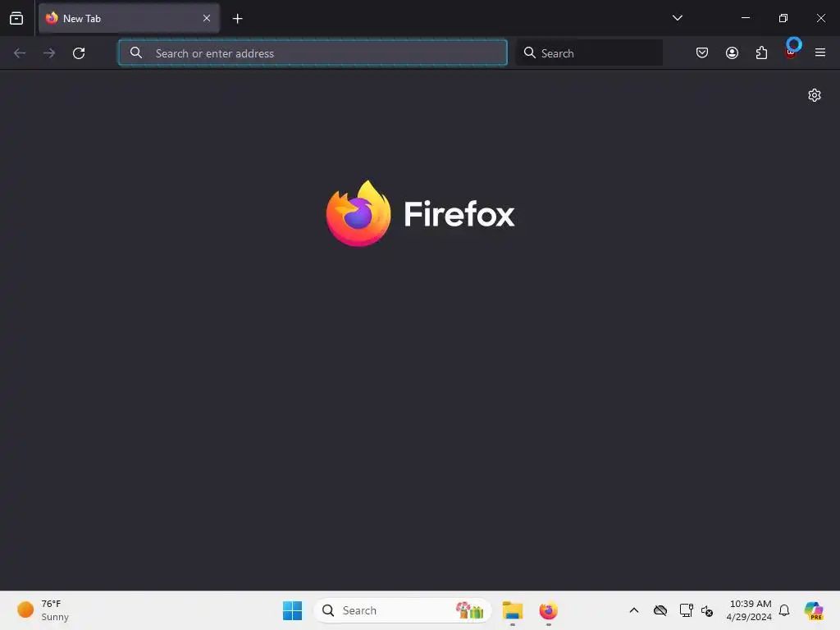This screenshot has width=840, height=630.
Task: Minimize the Firefox window
Action: click(745, 18)
